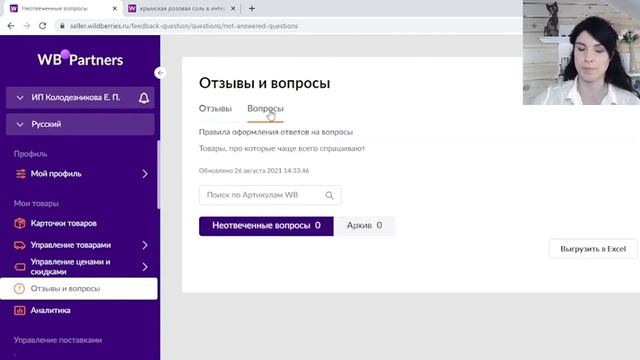The height and width of the screenshot is (360, 640).
Task: Click the Карточки товаров box icon
Action: pos(20,223)
